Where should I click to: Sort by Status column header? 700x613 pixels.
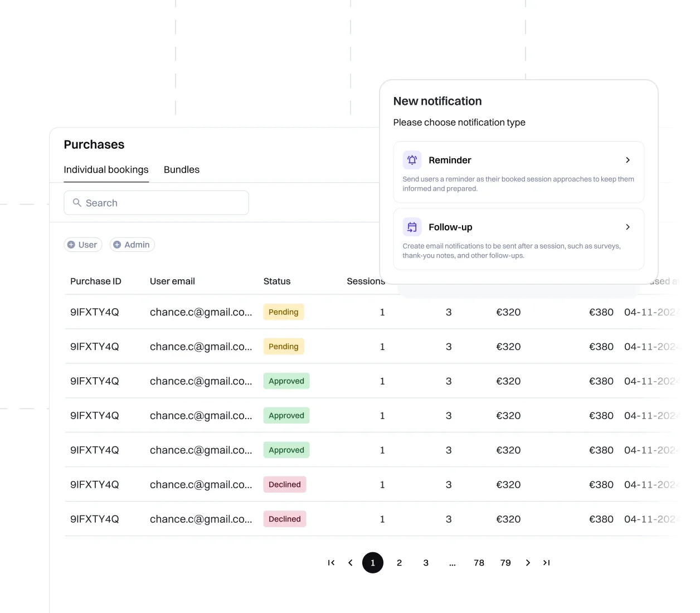point(277,281)
